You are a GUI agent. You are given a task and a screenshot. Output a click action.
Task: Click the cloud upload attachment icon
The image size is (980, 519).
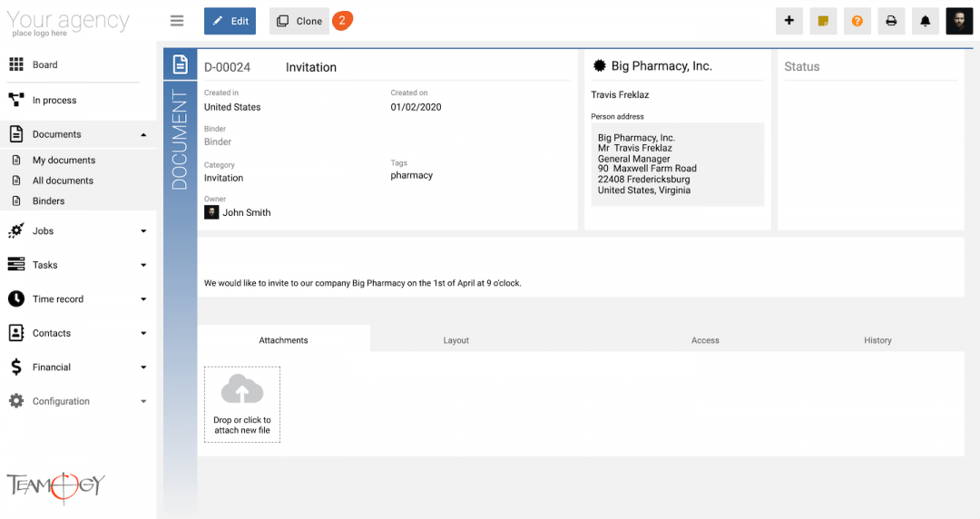(242, 390)
